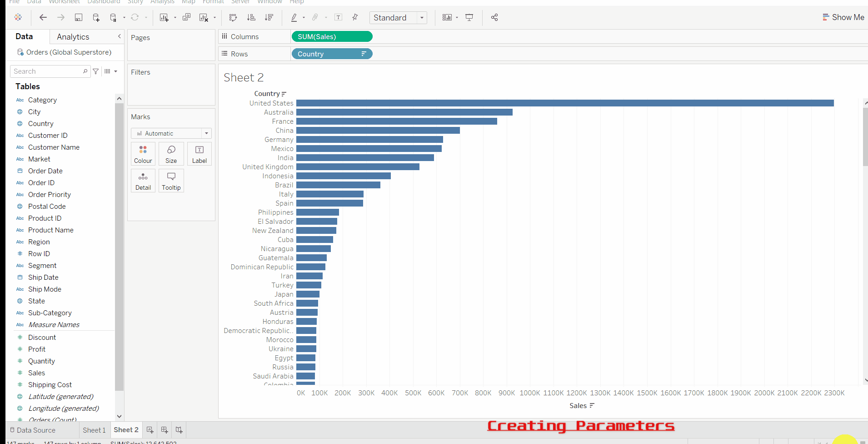Screen dimensions: 868x444
Task: Switch to the Sheet 1 tab
Action: pos(94,430)
